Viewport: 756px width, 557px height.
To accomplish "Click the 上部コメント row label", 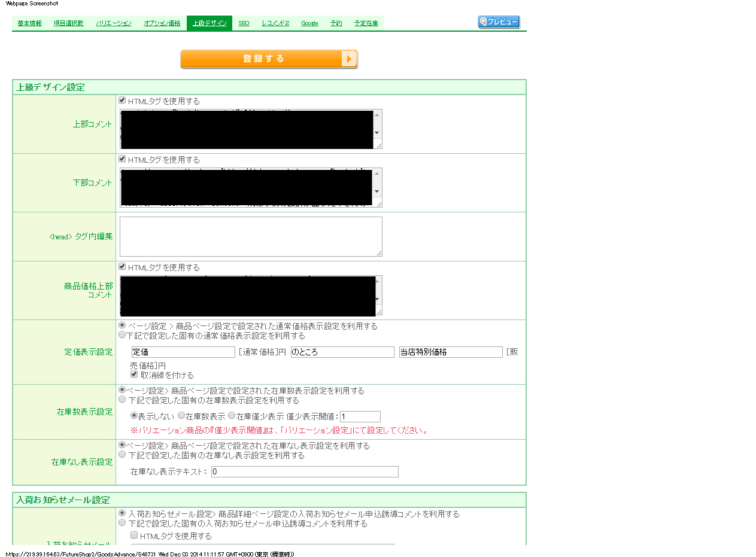I will [x=92, y=124].
